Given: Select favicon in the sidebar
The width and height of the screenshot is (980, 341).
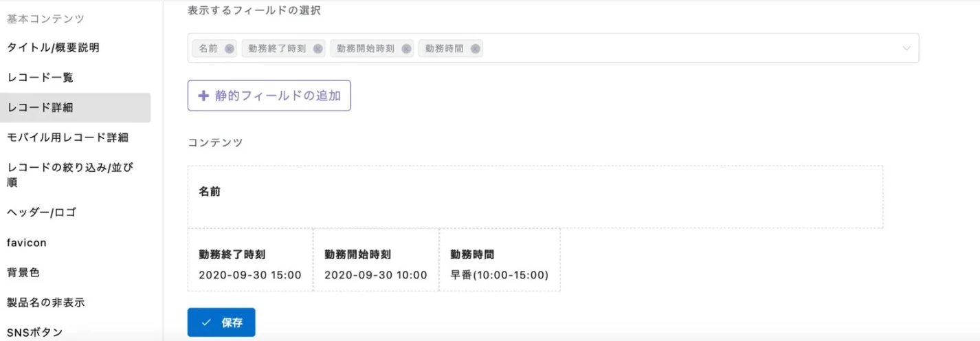Looking at the screenshot, I should [x=27, y=243].
